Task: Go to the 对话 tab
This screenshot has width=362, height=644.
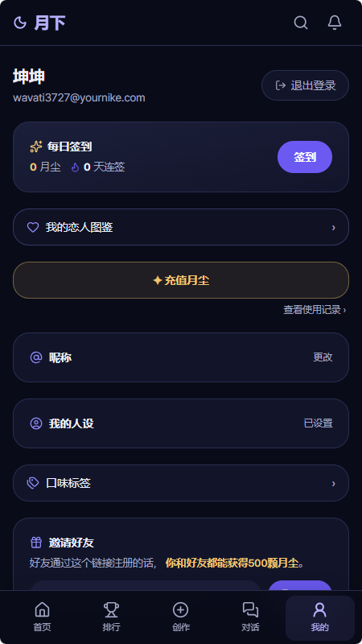Action: (x=250, y=616)
